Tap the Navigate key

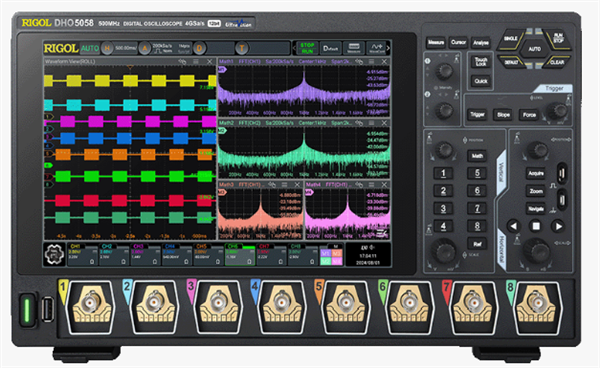click(536, 208)
